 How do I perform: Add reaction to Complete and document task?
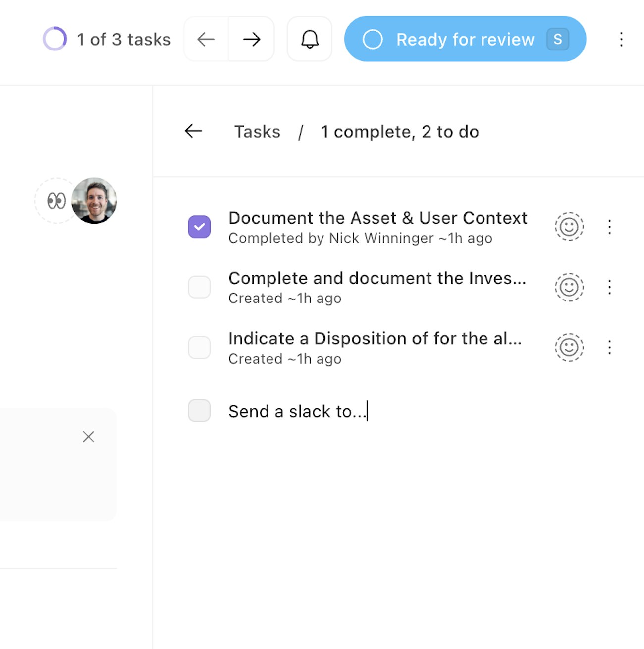pos(569,287)
